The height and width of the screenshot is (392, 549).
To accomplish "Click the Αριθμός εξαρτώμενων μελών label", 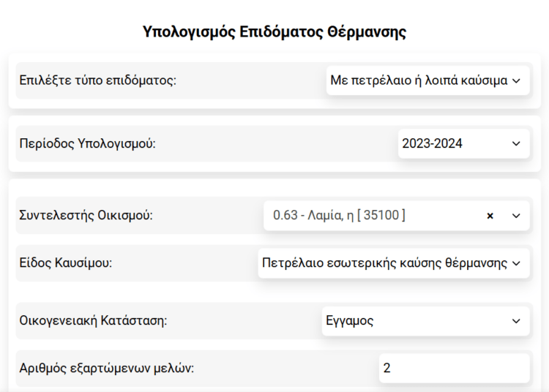I will point(106,368).
